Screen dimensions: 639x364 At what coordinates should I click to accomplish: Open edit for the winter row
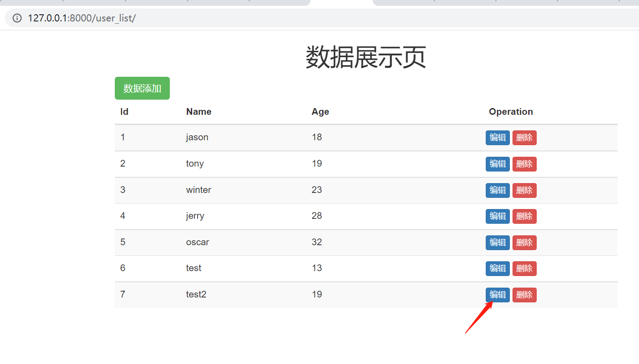click(497, 190)
